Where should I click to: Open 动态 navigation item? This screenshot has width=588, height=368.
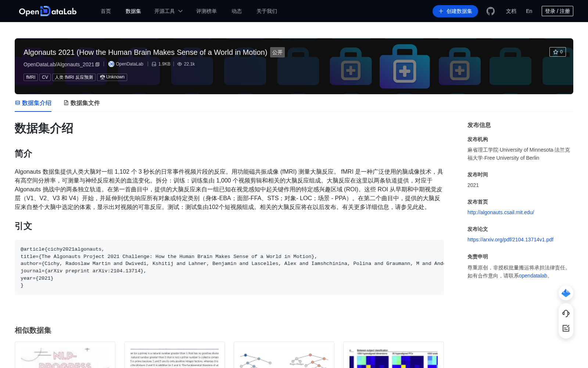[237, 11]
